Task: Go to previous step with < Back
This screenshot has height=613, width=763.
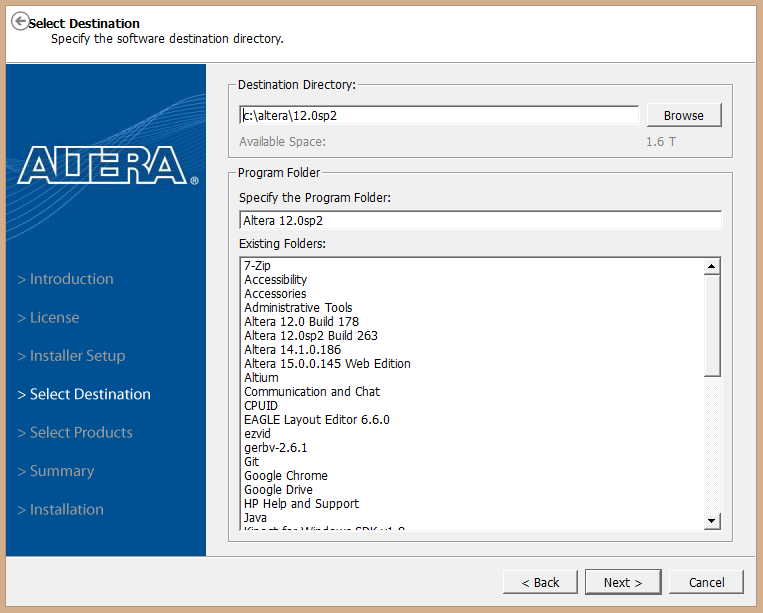Action: [x=540, y=582]
